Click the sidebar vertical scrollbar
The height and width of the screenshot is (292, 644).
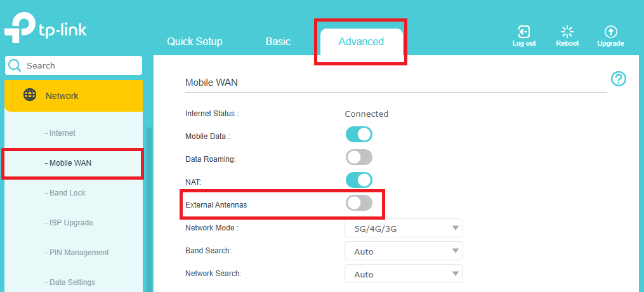[149, 209]
